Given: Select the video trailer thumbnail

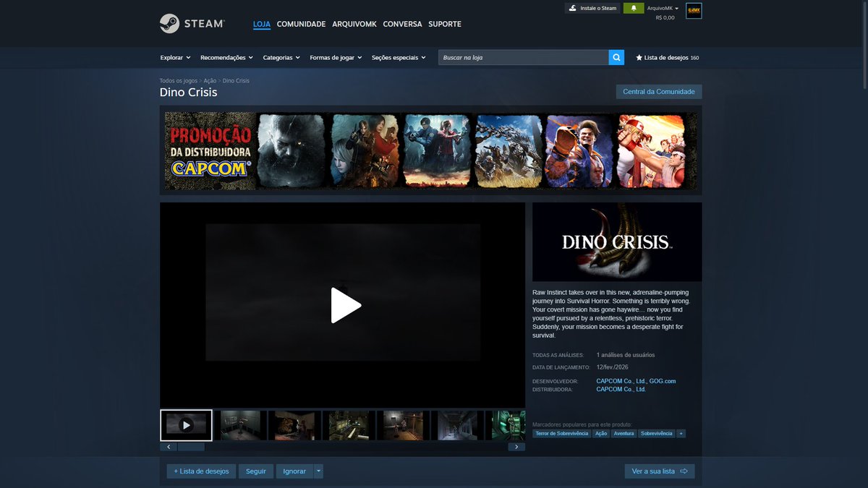Looking at the screenshot, I should [186, 425].
